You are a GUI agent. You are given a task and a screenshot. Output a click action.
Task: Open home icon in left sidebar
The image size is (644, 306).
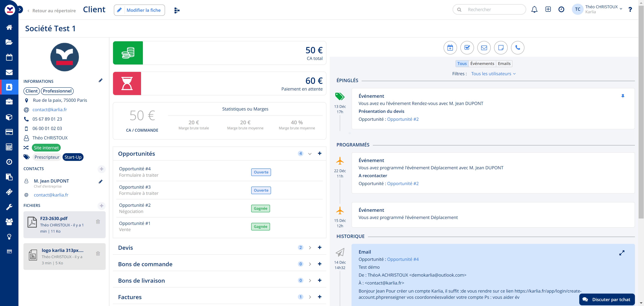[x=9, y=27]
